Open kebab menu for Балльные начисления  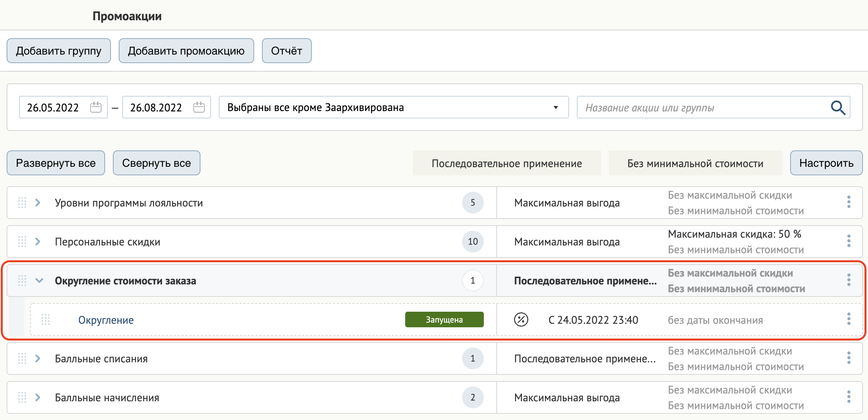point(849,397)
